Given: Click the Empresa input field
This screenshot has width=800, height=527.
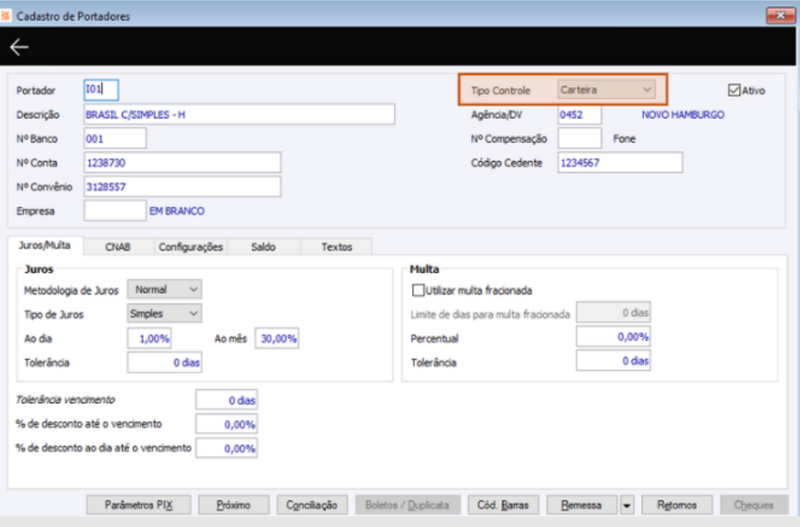Looking at the screenshot, I should pyautogui.click(x=115, y=210).
